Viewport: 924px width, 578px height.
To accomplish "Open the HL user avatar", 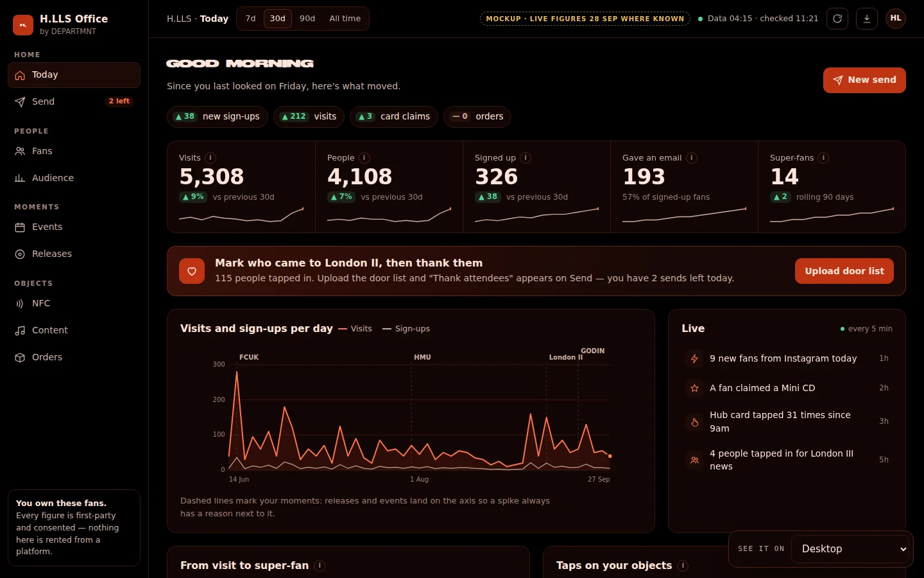I will [896, 19].
